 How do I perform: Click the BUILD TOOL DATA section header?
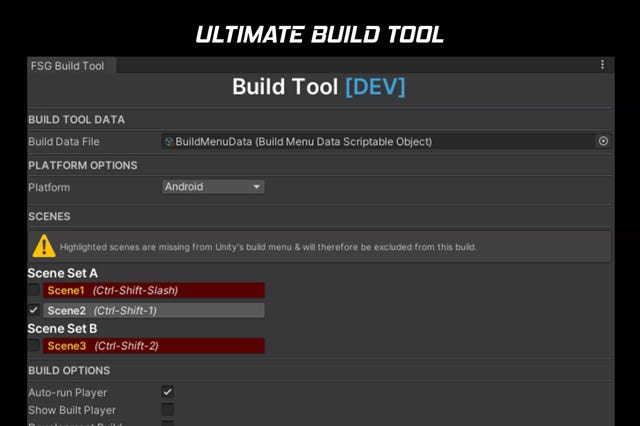(x=76, y=120)
